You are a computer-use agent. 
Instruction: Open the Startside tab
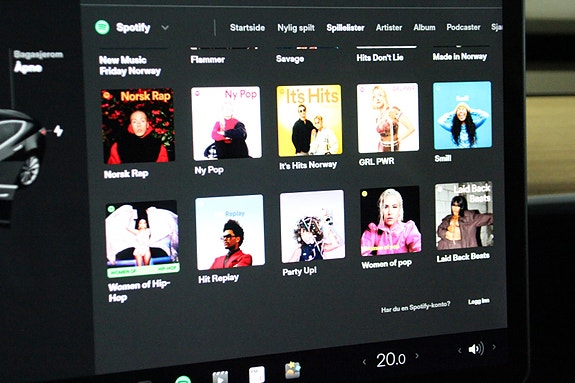[247, 28]
